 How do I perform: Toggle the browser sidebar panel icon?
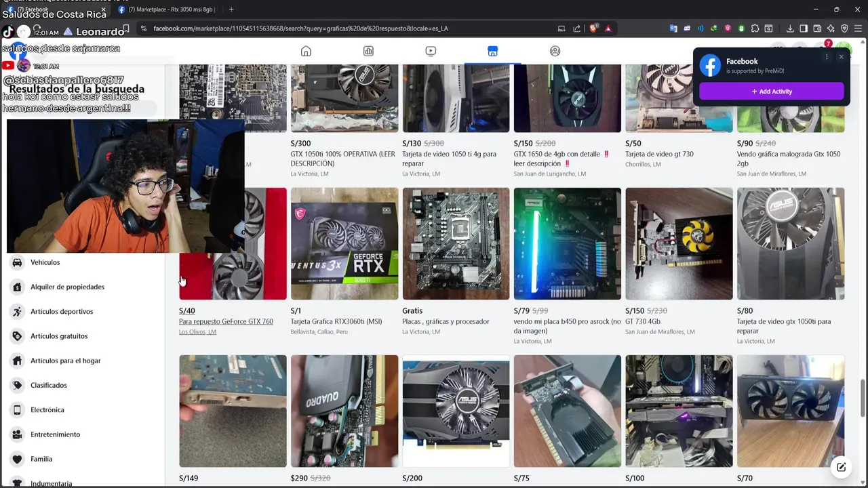point(804,28)
